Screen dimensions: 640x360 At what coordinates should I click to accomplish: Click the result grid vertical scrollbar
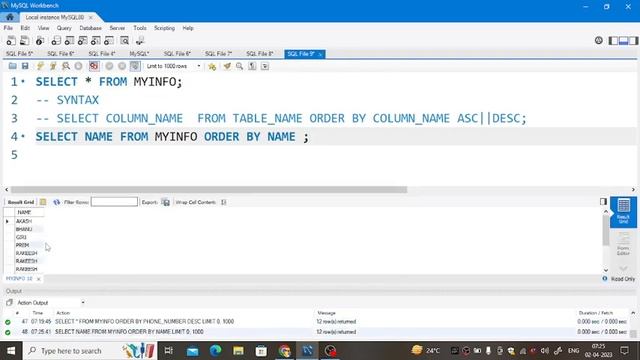click(x=606, y=229)
